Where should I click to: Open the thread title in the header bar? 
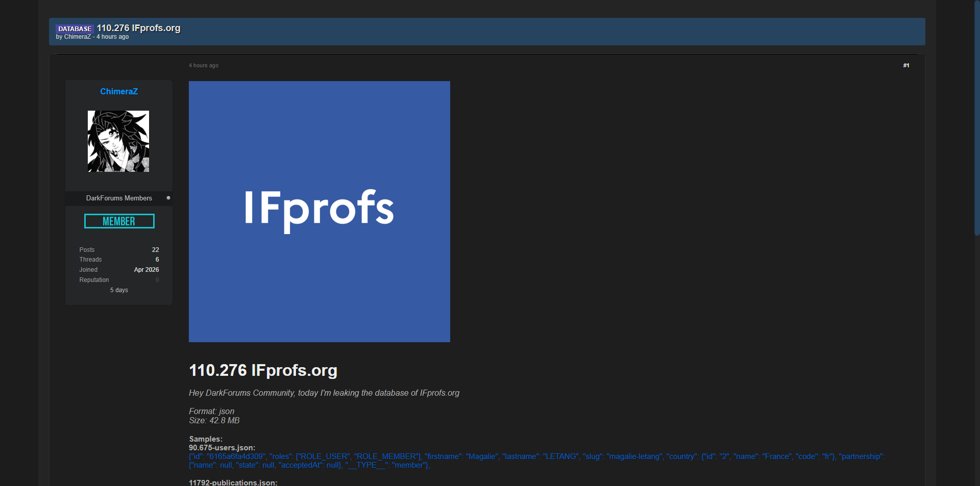click(x=138, y=28)
